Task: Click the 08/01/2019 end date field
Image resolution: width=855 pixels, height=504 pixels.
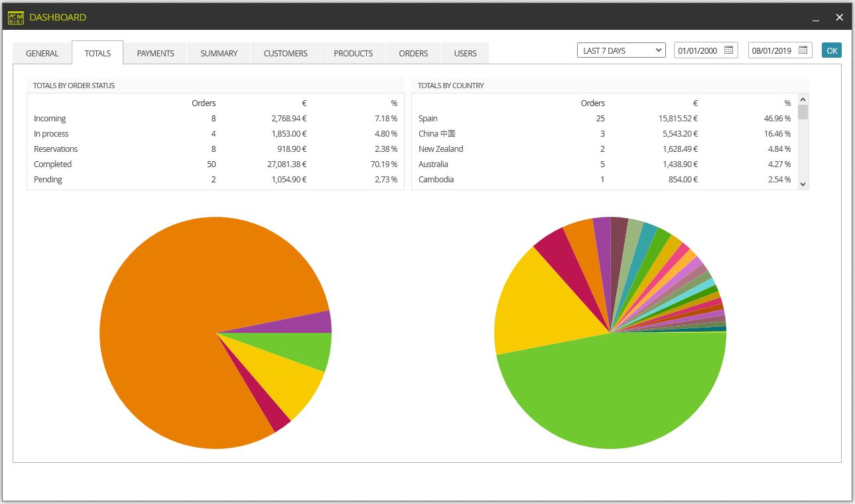Action: [780, 50]
